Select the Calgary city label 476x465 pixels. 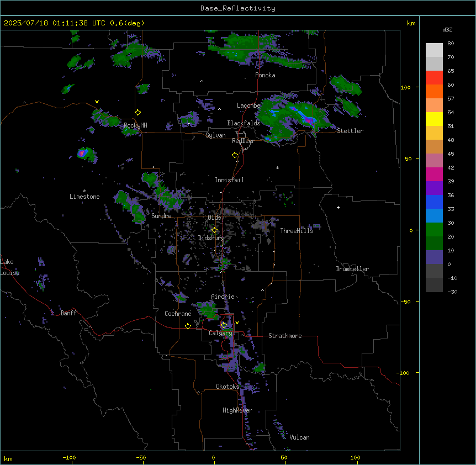[x=220, y=333]
